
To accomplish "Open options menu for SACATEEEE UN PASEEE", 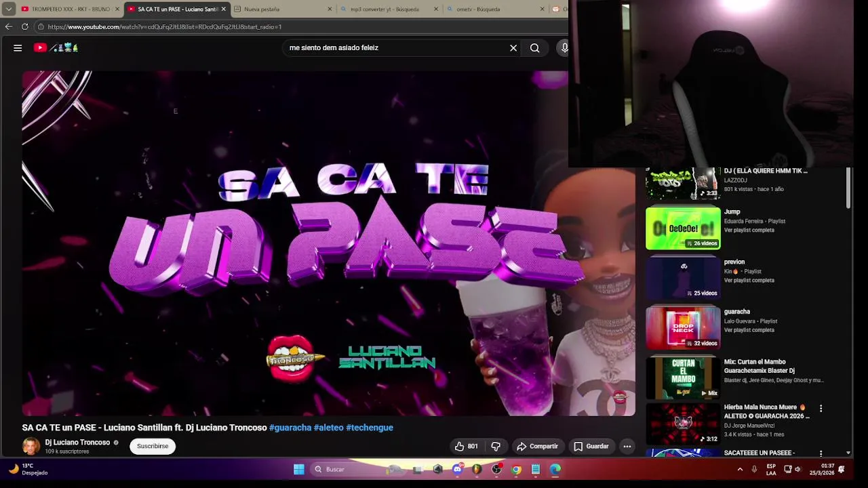I will (821, 453).
